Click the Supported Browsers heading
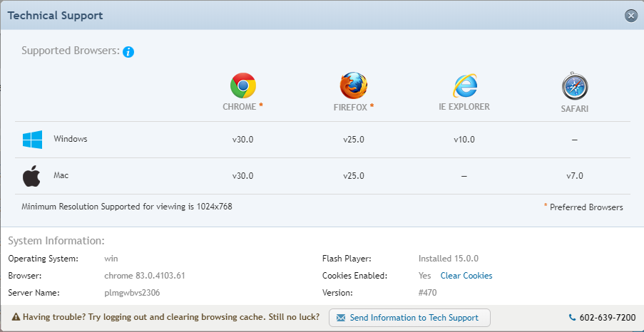Viewport: 644px width, 332px height. [71, 51]
